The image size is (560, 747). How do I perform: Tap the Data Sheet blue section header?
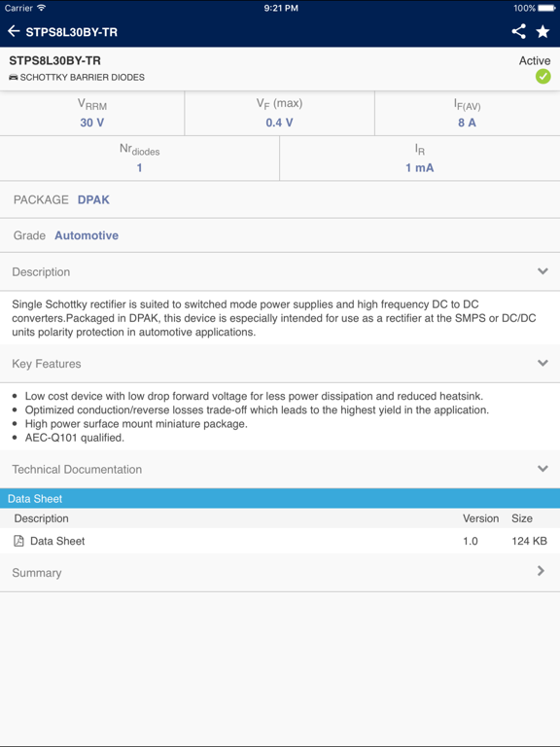(280, 498)
